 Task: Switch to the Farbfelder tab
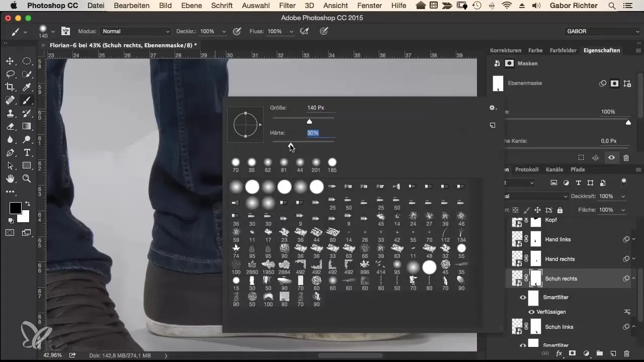[563, 50]
